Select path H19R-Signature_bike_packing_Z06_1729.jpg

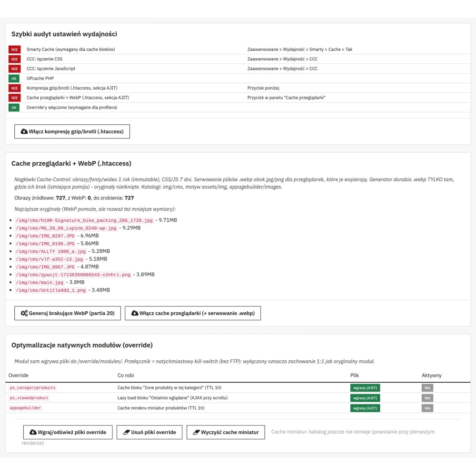click(84, 220)
